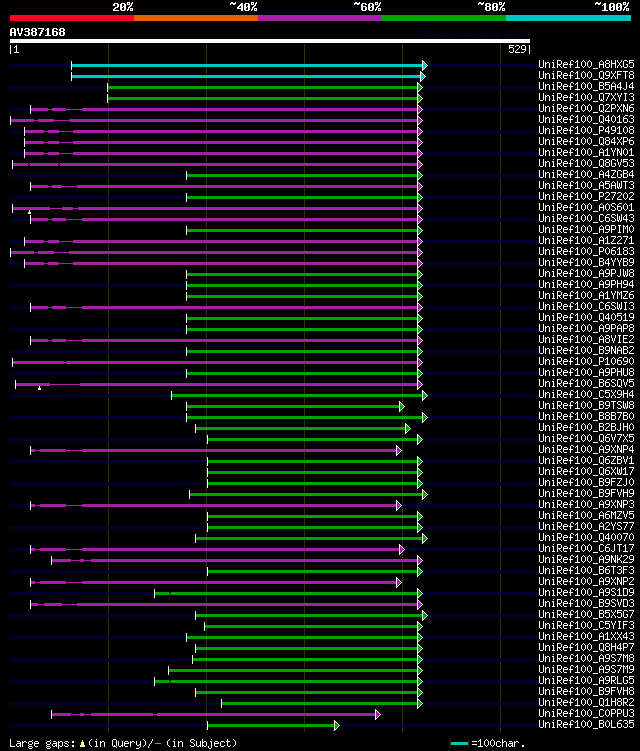Choose UniRef100_Q8GV53 entry
Viewport: 640px width, 751px height.
point(586,163)
